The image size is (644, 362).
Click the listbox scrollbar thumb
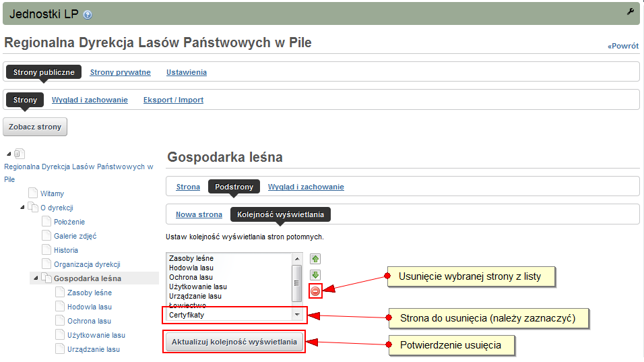point(296,283)
